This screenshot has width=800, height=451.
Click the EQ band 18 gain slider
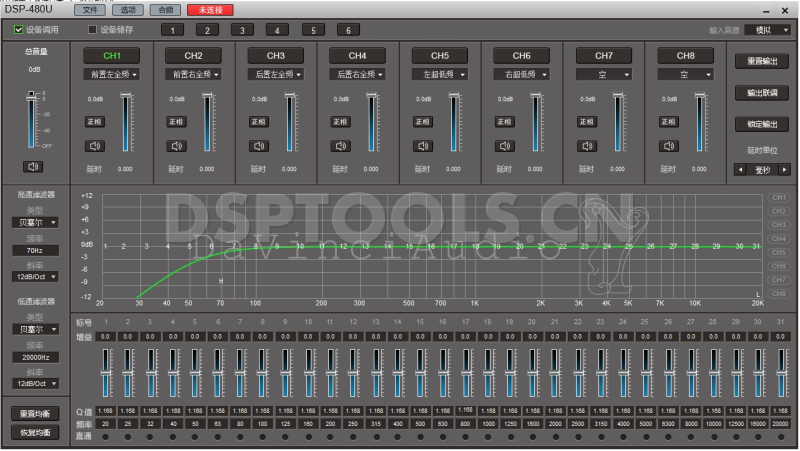488,373
